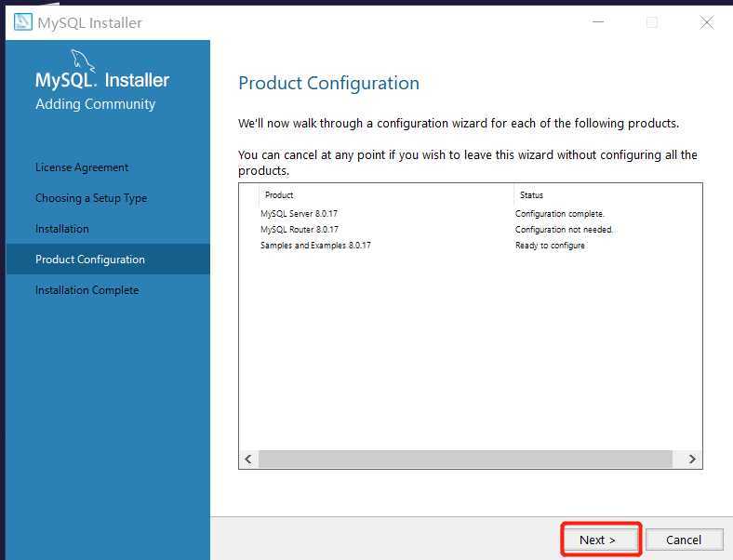733x560 pixels.
Task: Click the horizontal scrollbar thumb in product list
Action: 465,459
